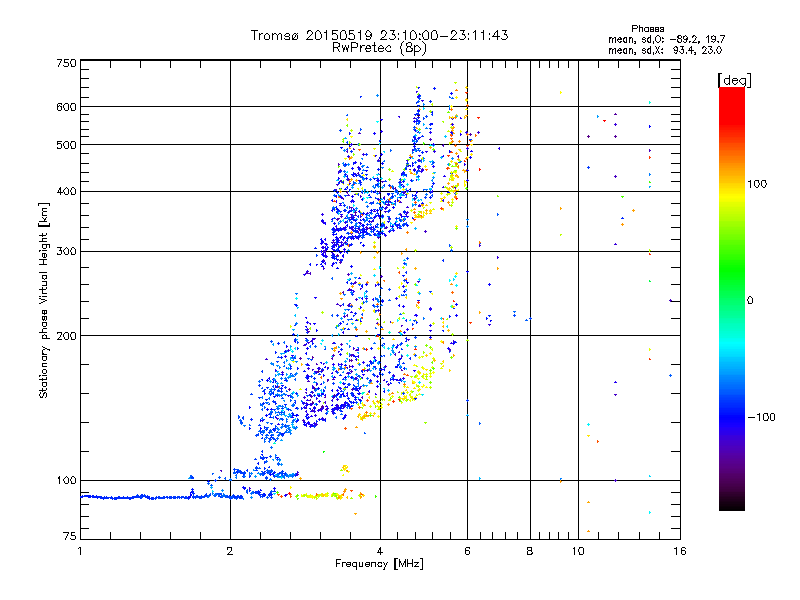The width and height of the screenshot is (800, 600).
Task: Click the 'Stationary phase Virtual Height [km]' axis label
Action: tap(44, 300)
